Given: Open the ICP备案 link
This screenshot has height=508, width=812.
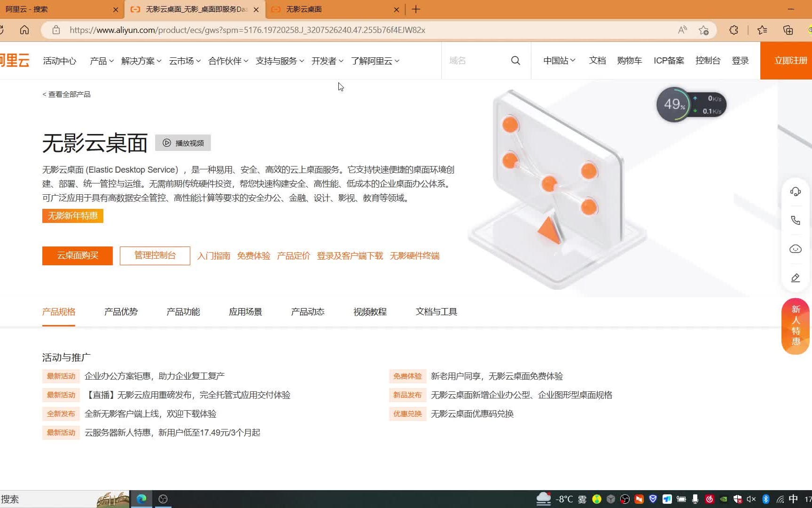Looking at the screenshot, I should click(669, 61).
